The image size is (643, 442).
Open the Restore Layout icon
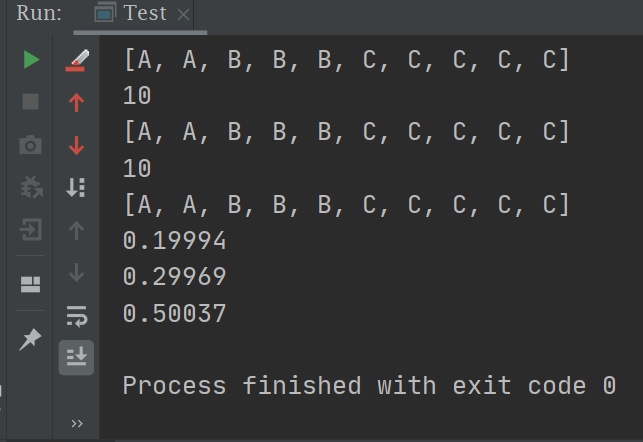31,285
